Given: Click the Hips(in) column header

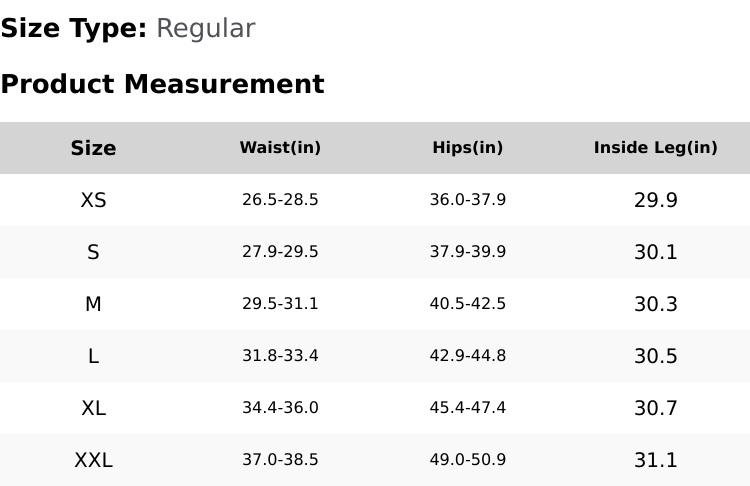Looking at the screenshot, I should coord(467,148).
